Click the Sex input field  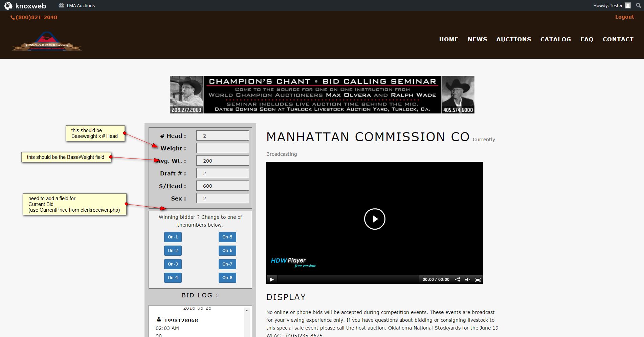223,198
